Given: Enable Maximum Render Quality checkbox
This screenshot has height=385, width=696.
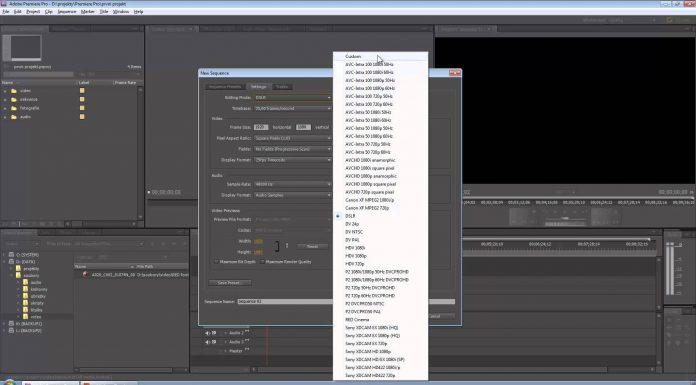Looking at the screenshot, I should [x=262, y=262].
